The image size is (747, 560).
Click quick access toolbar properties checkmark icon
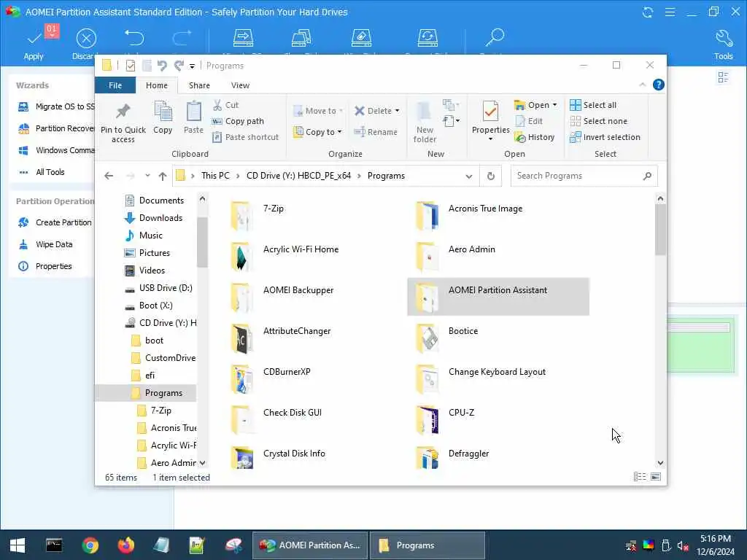pyautogui.click(x=130, y=66)
